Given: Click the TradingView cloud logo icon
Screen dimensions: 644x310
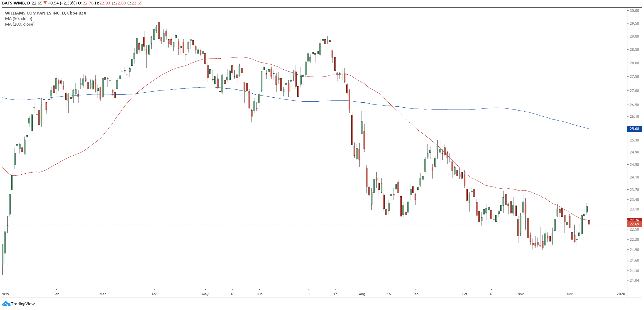Looking at the screenshot, I should [6, 304].
